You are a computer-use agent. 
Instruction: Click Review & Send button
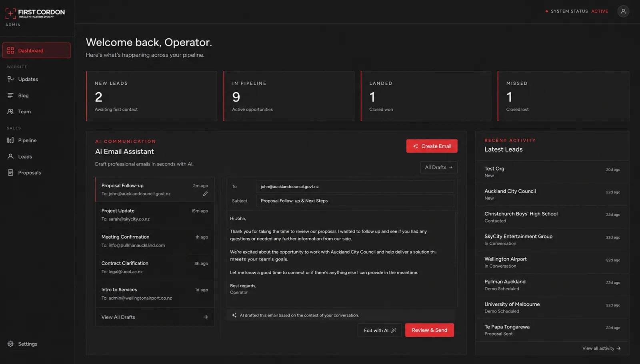(429, 330)
